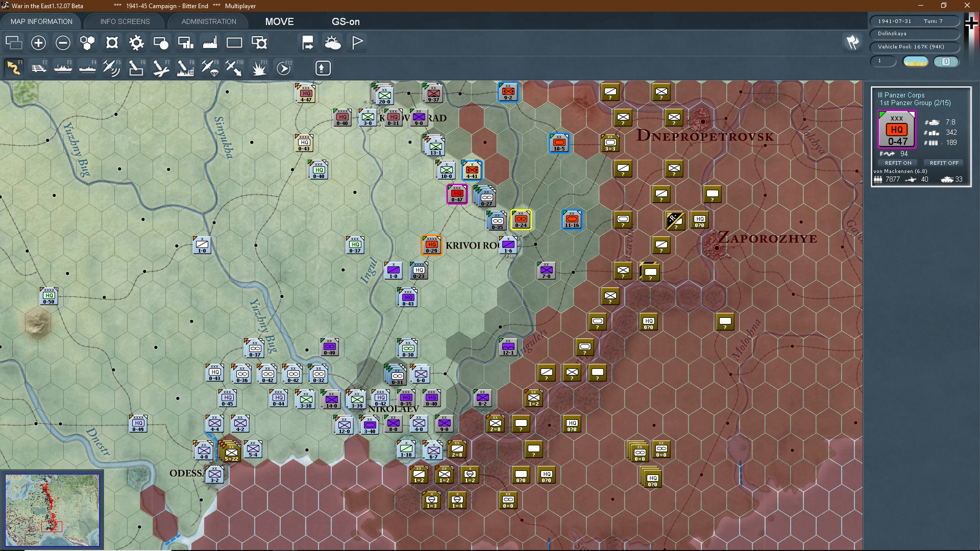
Task: Select the F5 air recon mode icon
Action: point(111,68)
